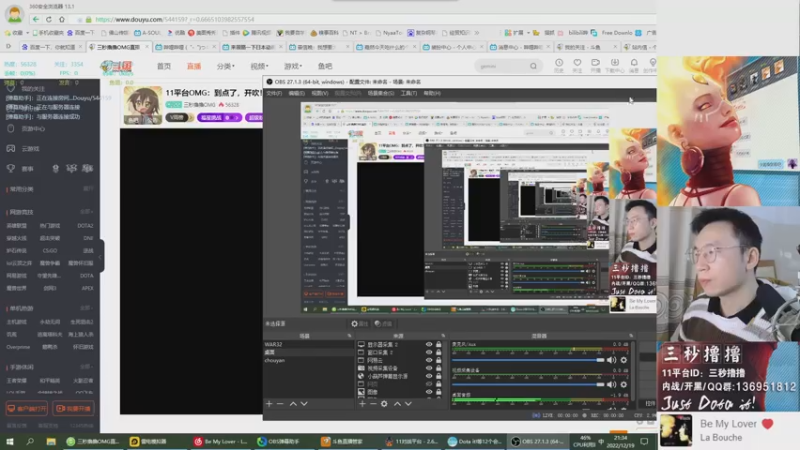Undock the 混音器 panel in OBS
800x450 pixels.
(x=631, y=336)
